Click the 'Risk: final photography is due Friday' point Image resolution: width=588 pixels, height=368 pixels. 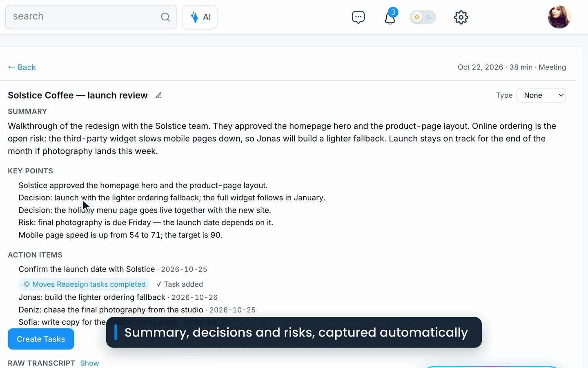(146, 222)
